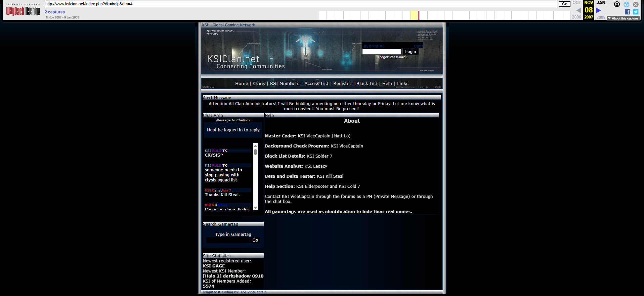The image size is (644, 296).
Task: Open the Black List menu item
Action: [367, 84]
